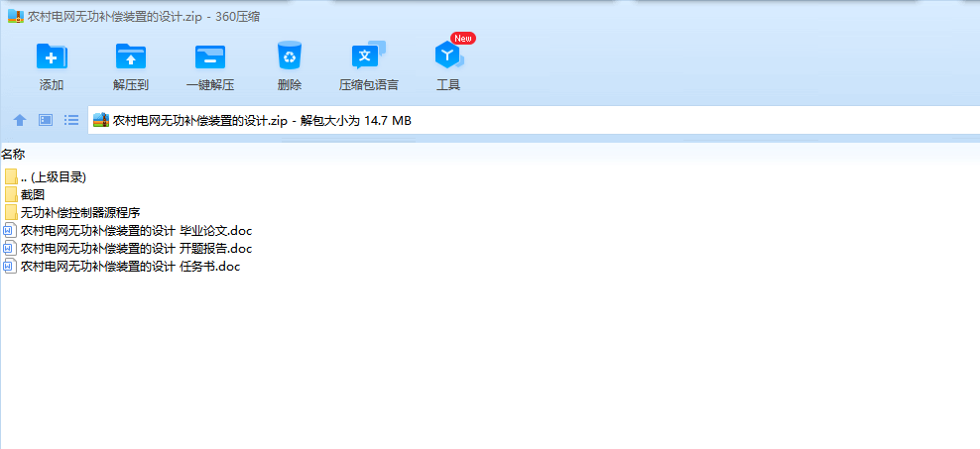Viewport: 980px width, 449px height.
Task: Click the 任务书.doc file icon
Action: coord(9,267)
